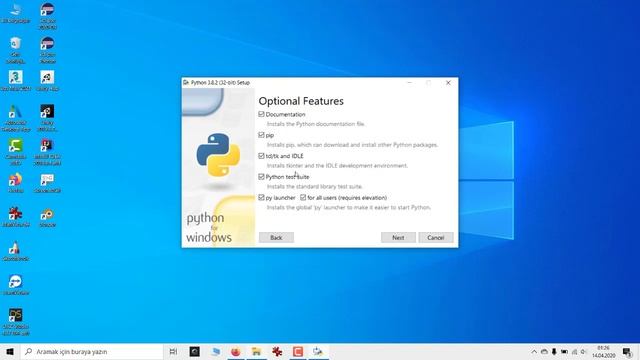Open the blue app icon left of Firefox on taskbar

[216, 351]
